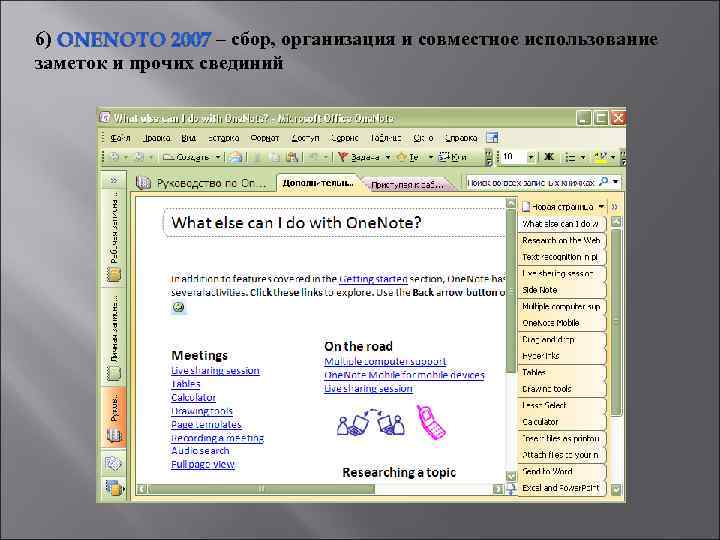
Task: Open the Undo history dropdown arrow
Action: [326, 157]
